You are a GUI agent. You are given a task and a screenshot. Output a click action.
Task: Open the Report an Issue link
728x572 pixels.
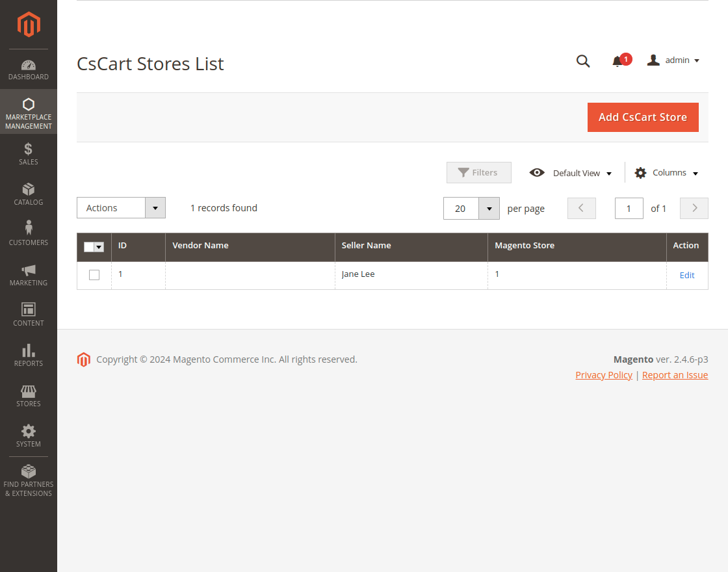[x=675, y=375]
